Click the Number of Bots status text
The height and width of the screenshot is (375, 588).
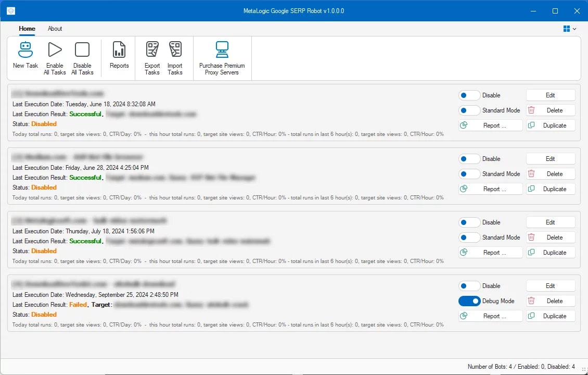[x=521, y=366]
